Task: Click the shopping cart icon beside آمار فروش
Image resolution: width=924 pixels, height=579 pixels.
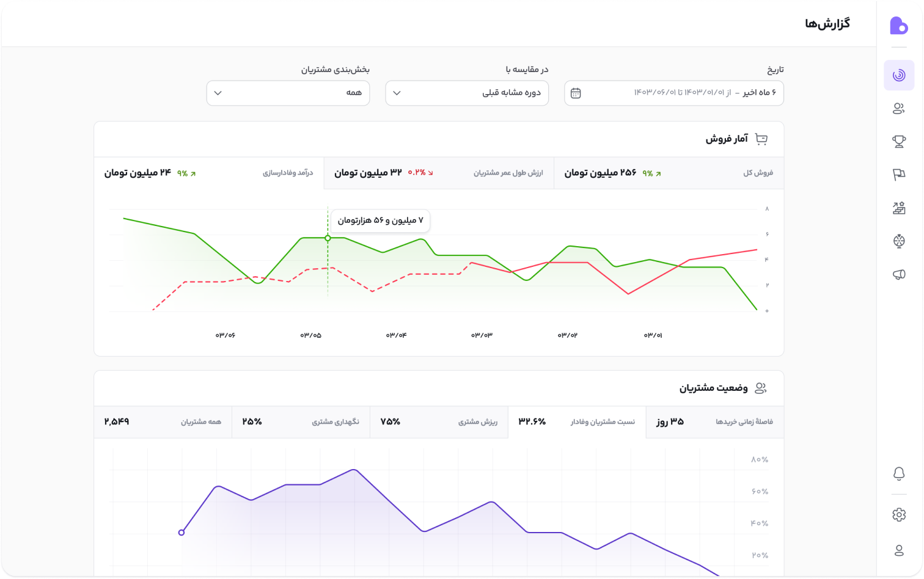Action: coord(761,139)
